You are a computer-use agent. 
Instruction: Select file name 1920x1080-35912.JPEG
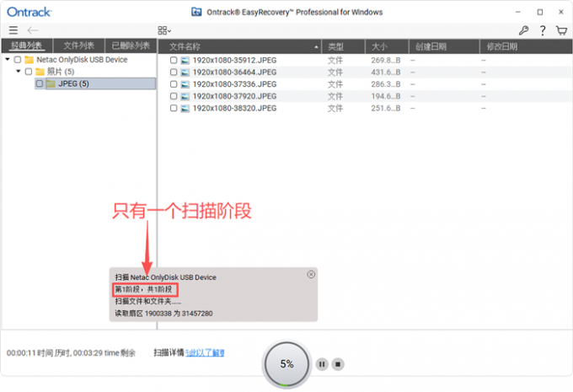234,60
